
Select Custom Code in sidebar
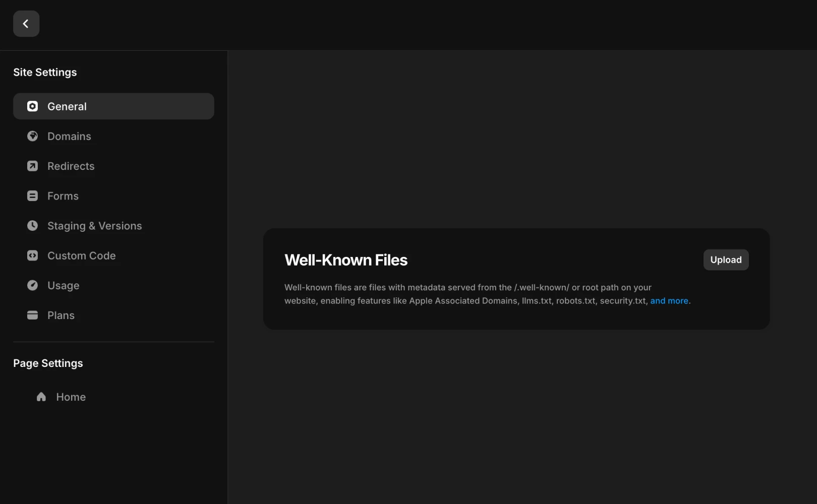point(113,256)
